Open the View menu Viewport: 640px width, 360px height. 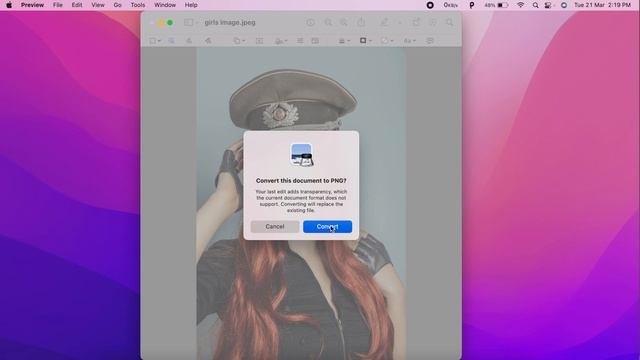98,5
